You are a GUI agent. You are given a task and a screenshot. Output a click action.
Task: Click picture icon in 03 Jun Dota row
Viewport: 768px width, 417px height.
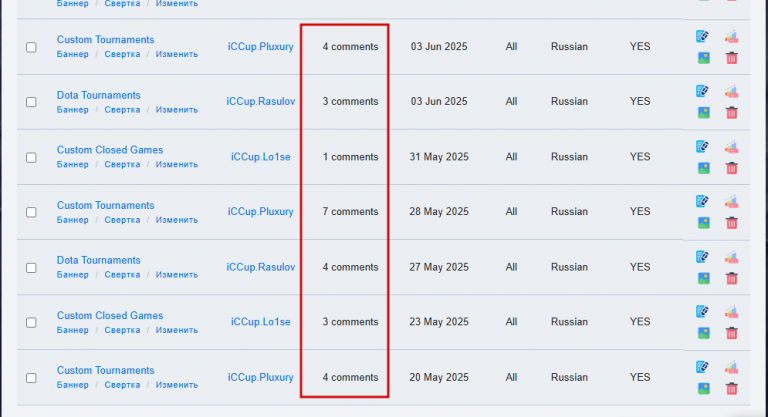point(704,113)
